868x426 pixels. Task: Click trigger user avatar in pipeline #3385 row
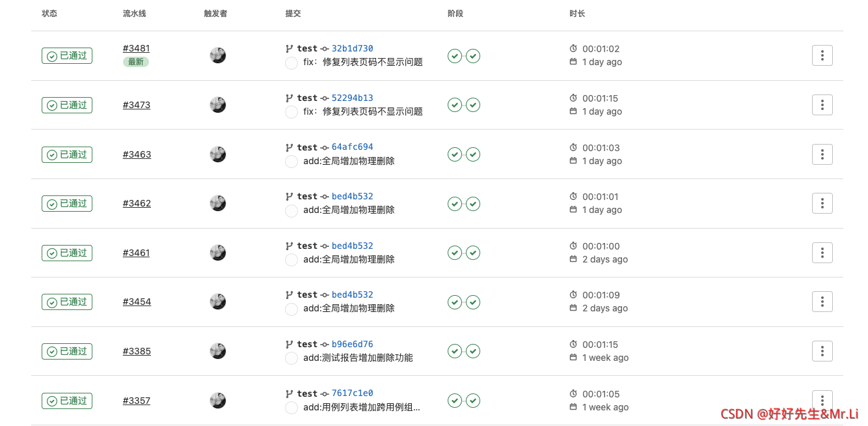[x=218, y=351]
